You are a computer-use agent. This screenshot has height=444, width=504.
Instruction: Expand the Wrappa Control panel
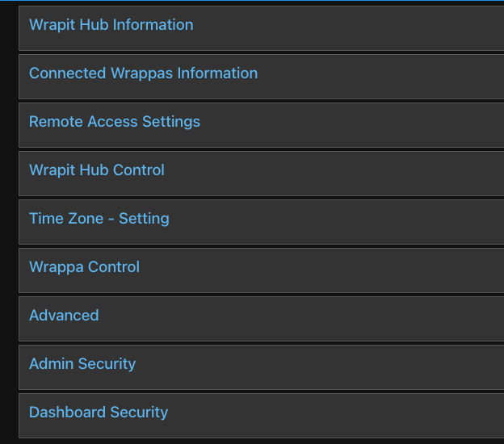coord(84,267)
